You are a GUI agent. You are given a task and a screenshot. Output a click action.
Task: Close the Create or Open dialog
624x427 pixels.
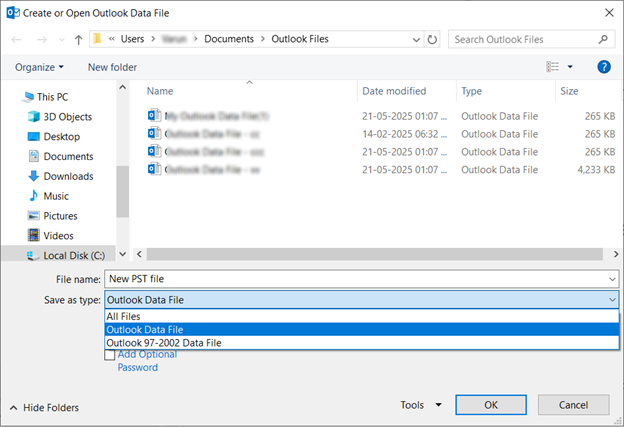[x=609, y=13]
